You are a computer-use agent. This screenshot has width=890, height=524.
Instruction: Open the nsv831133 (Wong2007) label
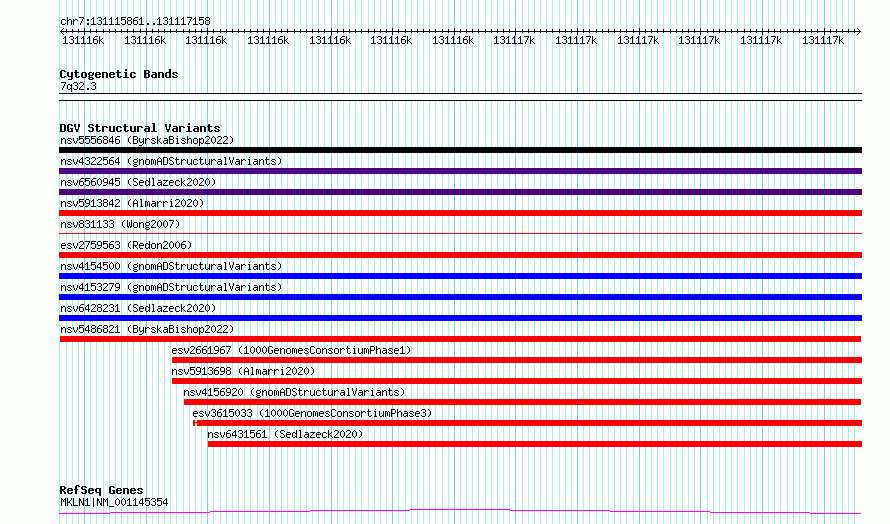[x=120, y=224]
